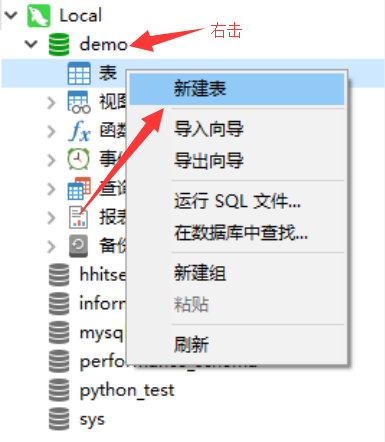Select the demo database label
385x442 pixels.
coord(103,44)
